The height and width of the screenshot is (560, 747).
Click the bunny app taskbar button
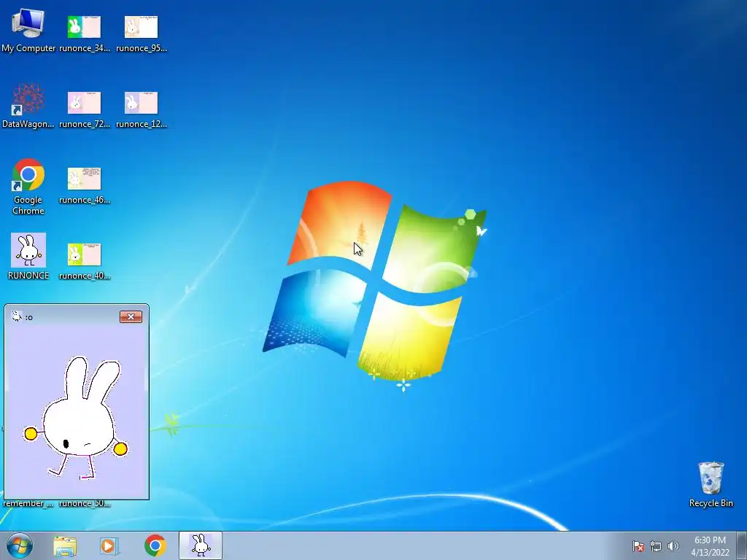(x=201, y=545)
